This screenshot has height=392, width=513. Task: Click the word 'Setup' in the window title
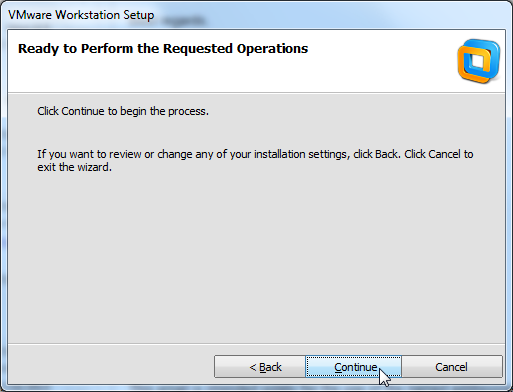coord(139,15)
